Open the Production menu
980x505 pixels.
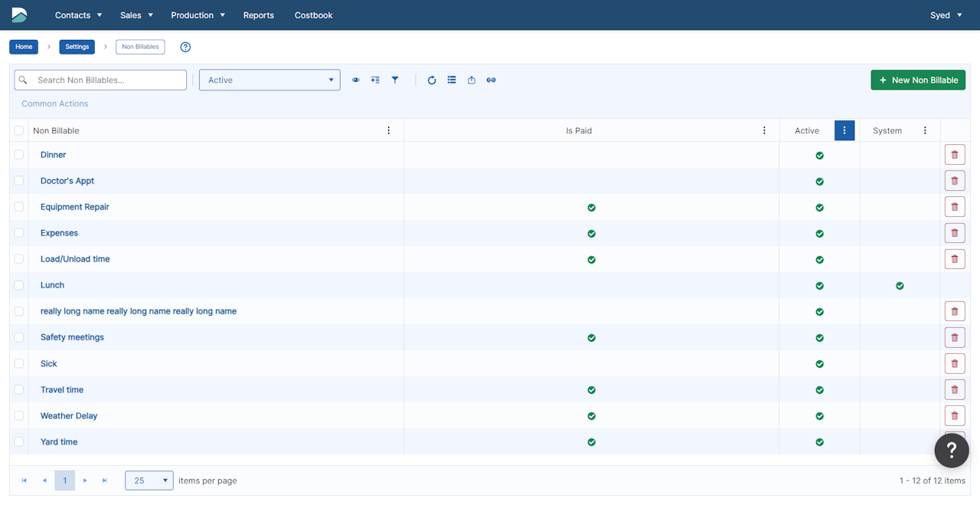click(198, 15)
